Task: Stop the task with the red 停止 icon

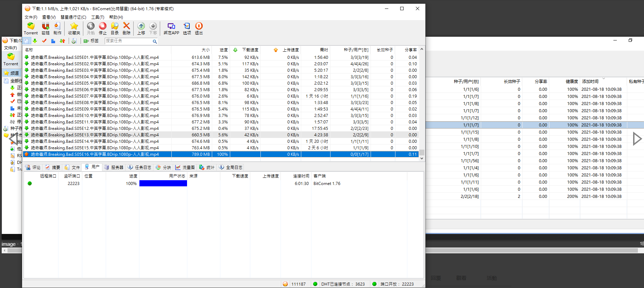Action: point(103,29)
